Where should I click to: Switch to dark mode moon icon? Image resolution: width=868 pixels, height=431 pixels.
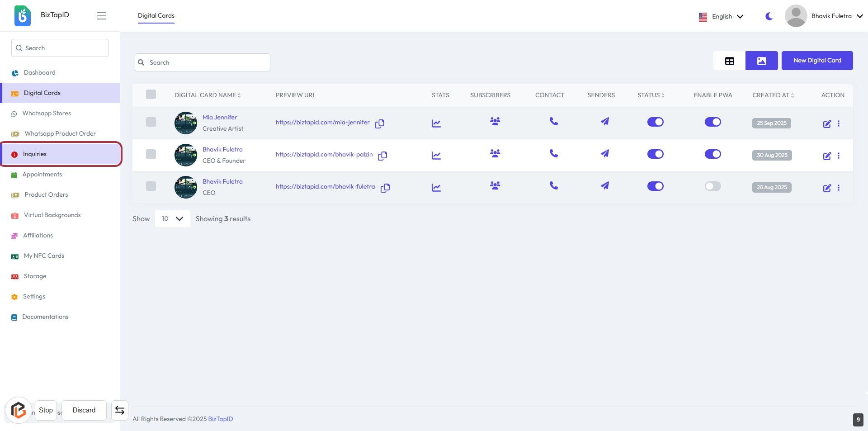click(769, 16)
